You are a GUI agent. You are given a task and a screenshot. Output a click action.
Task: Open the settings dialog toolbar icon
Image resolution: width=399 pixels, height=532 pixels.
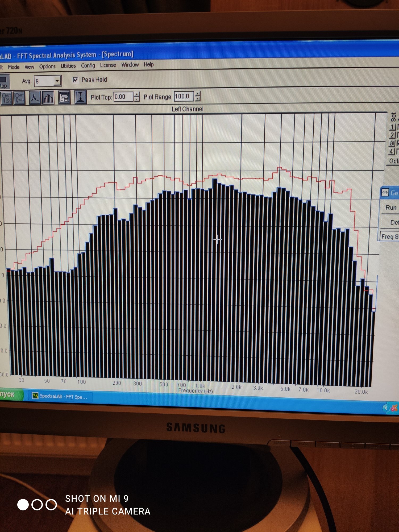tap(64, 98)
